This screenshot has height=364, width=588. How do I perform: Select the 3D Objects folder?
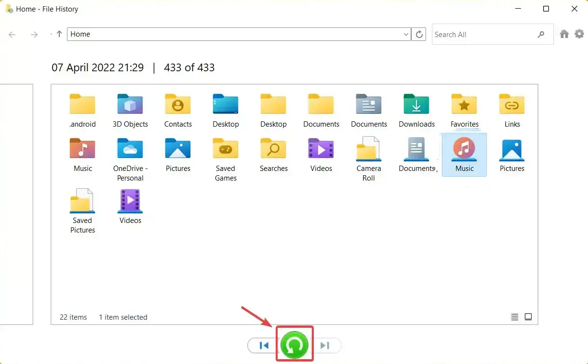[130, 110]
